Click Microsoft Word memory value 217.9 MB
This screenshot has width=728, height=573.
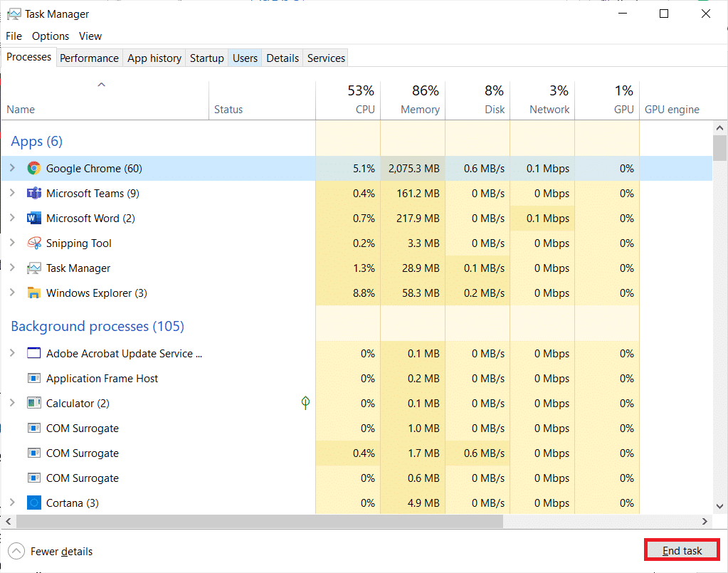tap(418, 219)
